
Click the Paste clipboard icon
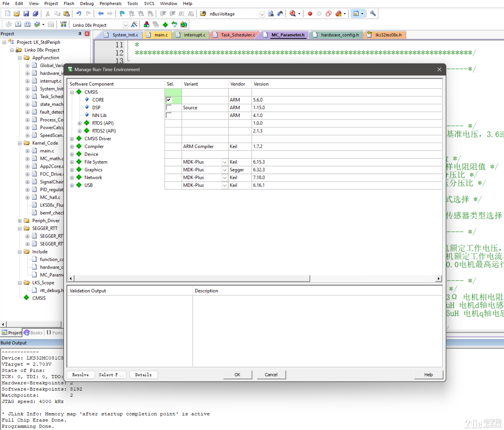[67, 14]
